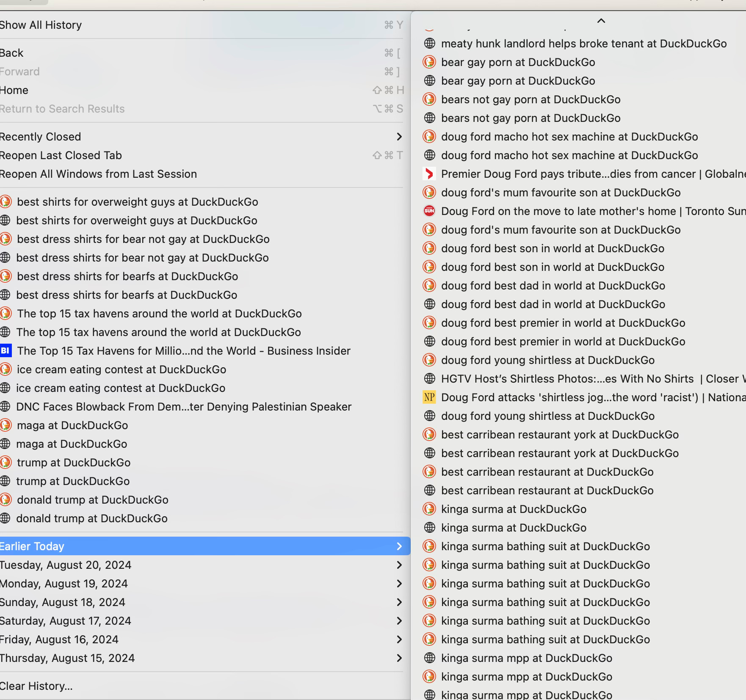The width and height of the screenshot is (746, 700).
Task: Click globe icon beside 'donald trump at DuckDuckGo'
Action: pyautogui.click(x=5, y=518)
